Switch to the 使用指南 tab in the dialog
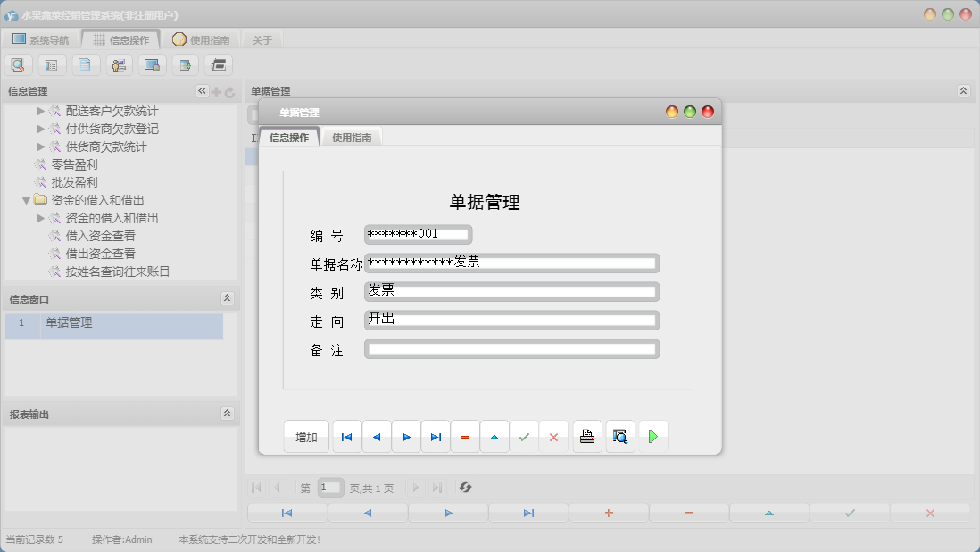The image size is (980, 552). click(353, 137)
